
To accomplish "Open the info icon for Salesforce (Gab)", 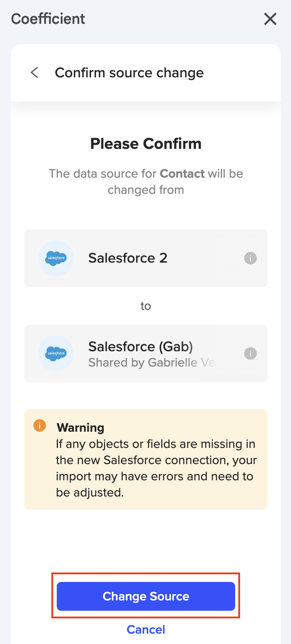I will coord(250,353).
